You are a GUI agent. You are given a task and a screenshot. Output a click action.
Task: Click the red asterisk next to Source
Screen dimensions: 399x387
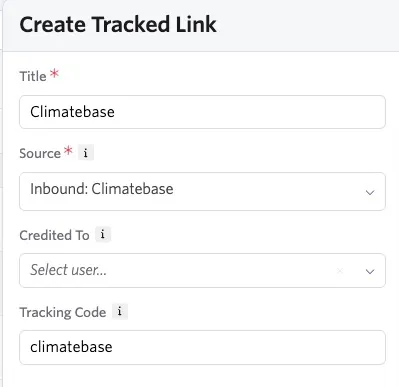tap(68, 150)
